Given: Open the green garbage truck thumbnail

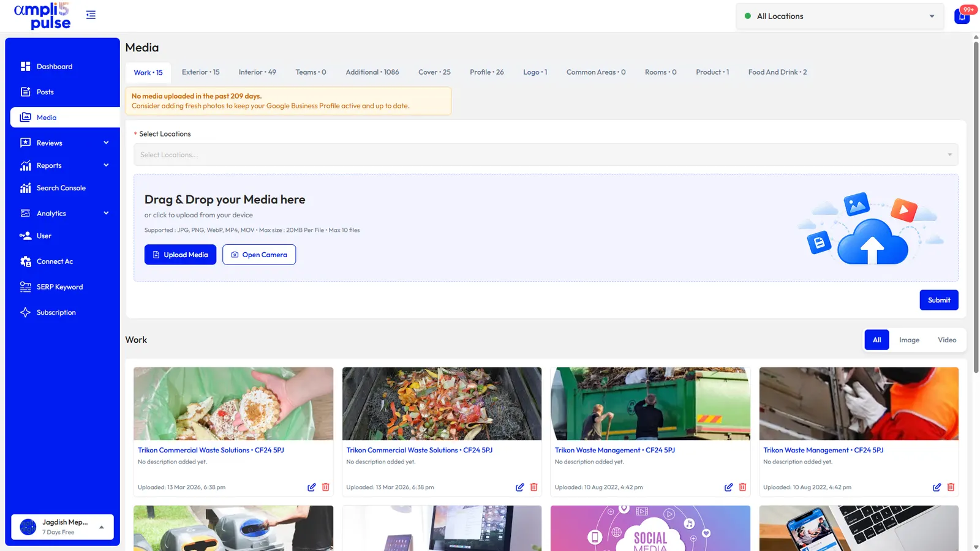Looking at the screenshot, I should pyautogui.click(x=650, y=403).
